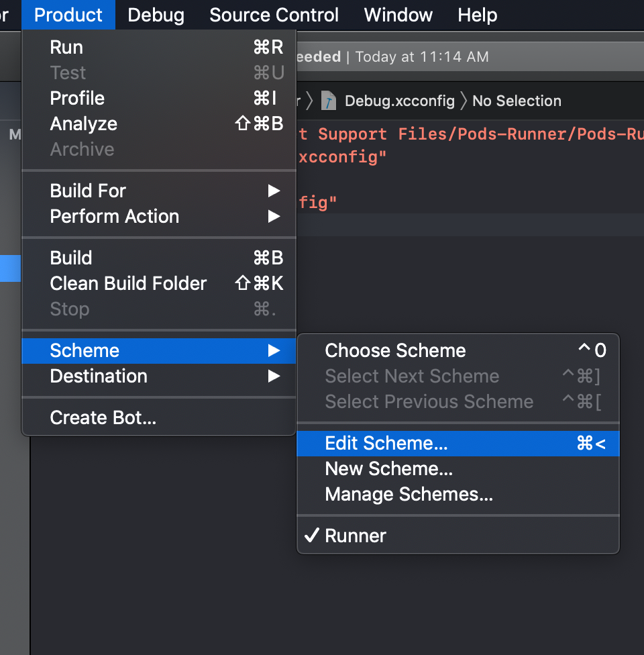The height and width of the screenshot is (655, 644).
Task: Expand the Perform Action submenu
Action: coord(159,216)
